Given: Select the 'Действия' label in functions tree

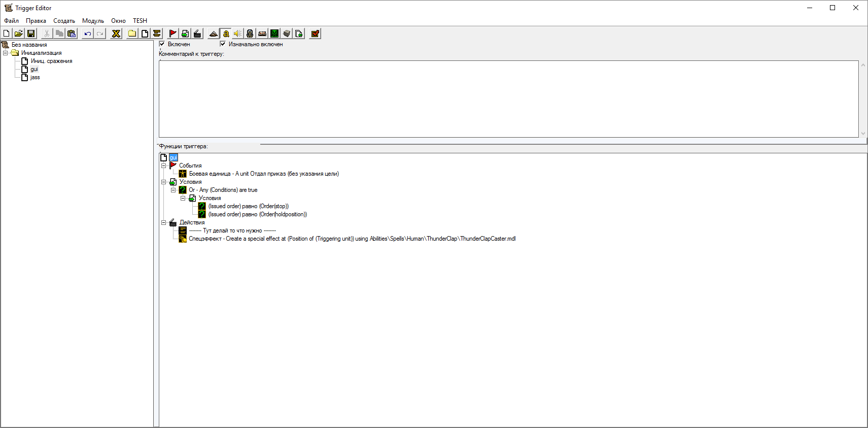Looking at the screenshot, I should (x=192, y=222).
